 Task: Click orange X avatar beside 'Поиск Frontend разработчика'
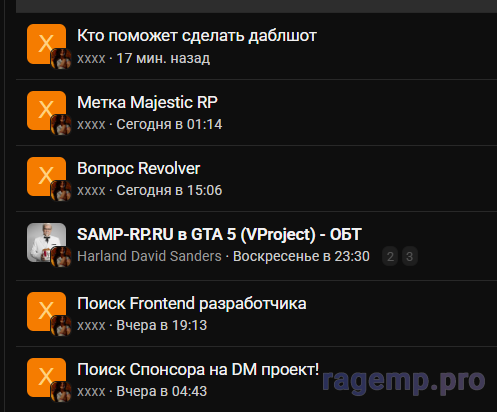pos(46,311)
